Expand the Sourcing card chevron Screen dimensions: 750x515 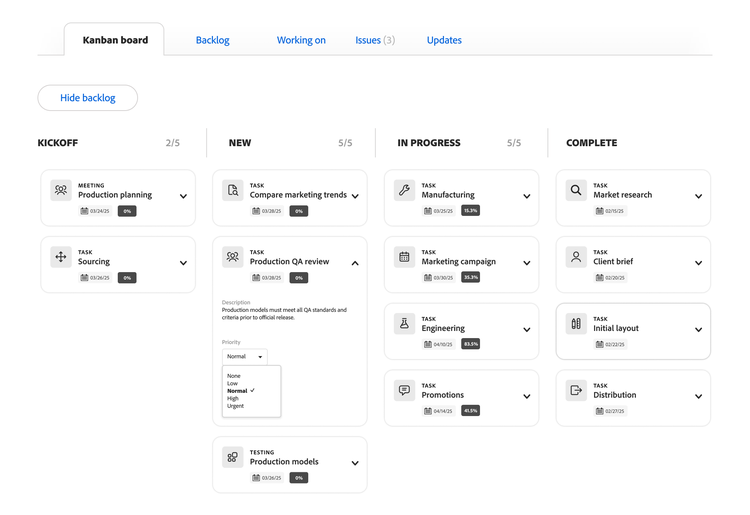point(183,263)
